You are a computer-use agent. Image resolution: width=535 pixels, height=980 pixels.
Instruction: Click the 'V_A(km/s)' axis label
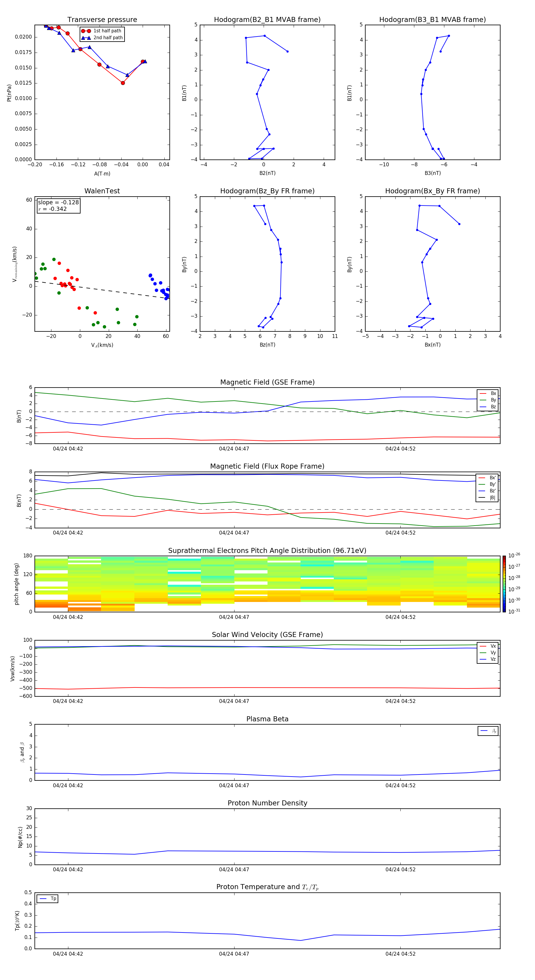(102, 345)
